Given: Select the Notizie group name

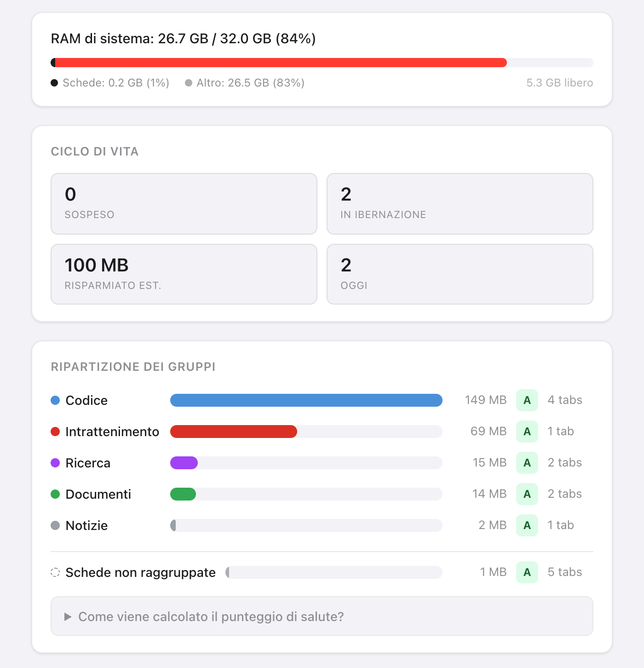Looking at the screenshot, I should (86, 525).
